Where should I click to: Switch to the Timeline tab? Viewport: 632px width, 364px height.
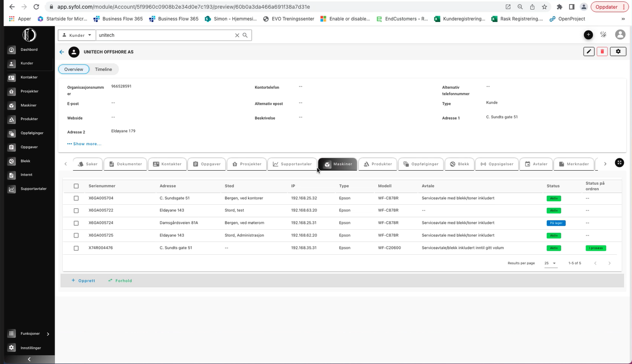point(103,69)
